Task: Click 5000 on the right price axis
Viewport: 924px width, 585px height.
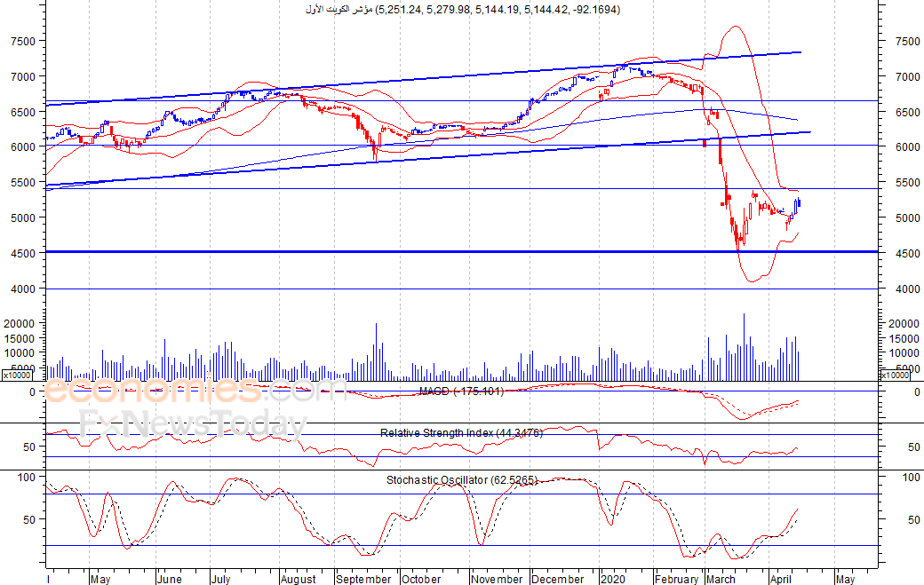Action: point(907,217)
